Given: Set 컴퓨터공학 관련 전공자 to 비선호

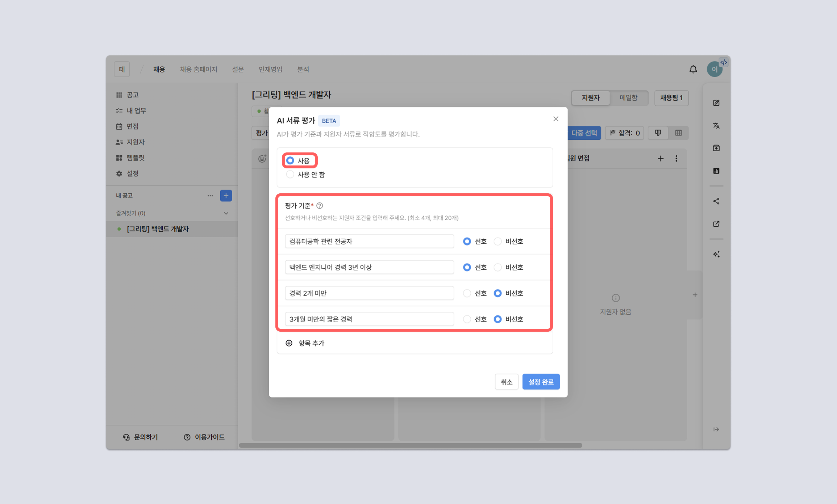Looking at the screenshot, I should 497,241.
